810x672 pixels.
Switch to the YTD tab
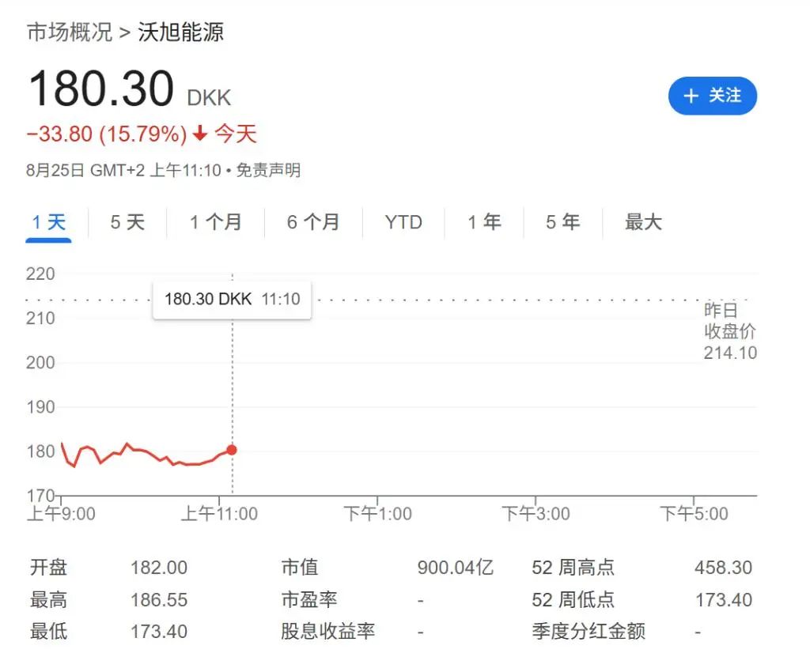(x=403, y=222)
